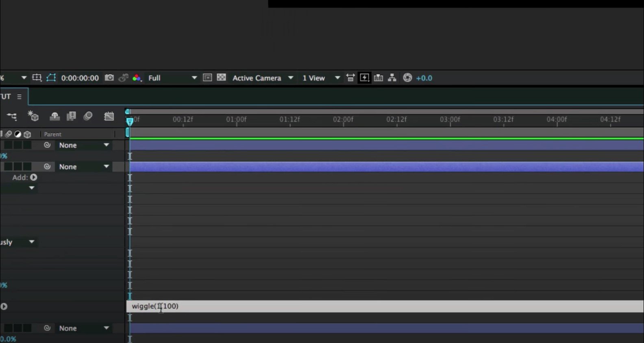Toggle mask and shape path visibility
The width and height of the screenshot is (644, 343).
(x=51, y=77)
